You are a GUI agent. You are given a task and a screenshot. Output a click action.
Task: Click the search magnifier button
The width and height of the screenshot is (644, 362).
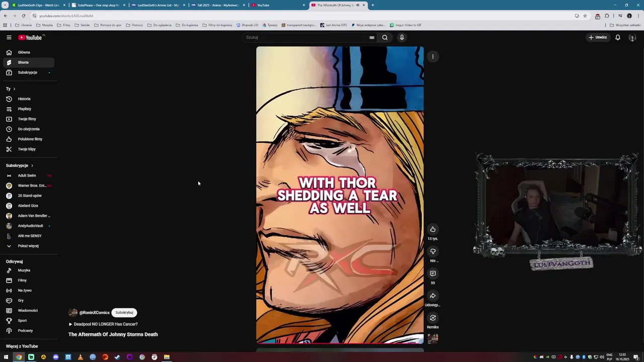coord(385,37)
